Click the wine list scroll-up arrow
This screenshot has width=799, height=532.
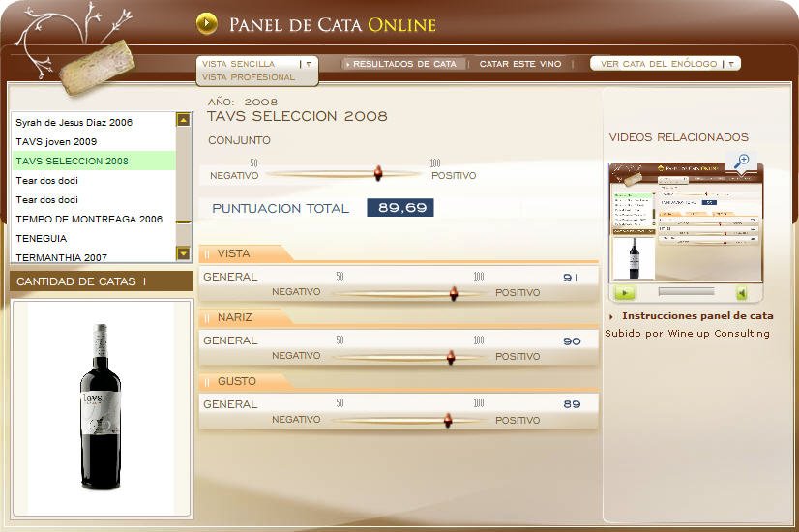coord(183,120)
